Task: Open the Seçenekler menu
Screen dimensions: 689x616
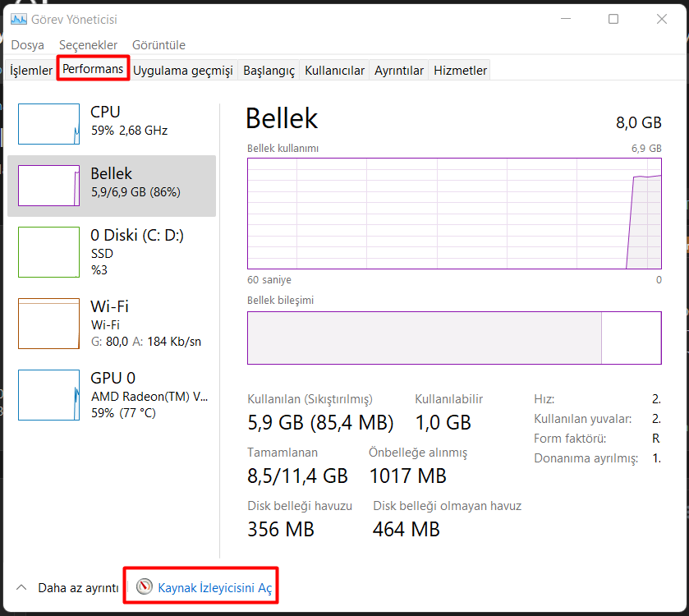Action: [x=88, y=45]
